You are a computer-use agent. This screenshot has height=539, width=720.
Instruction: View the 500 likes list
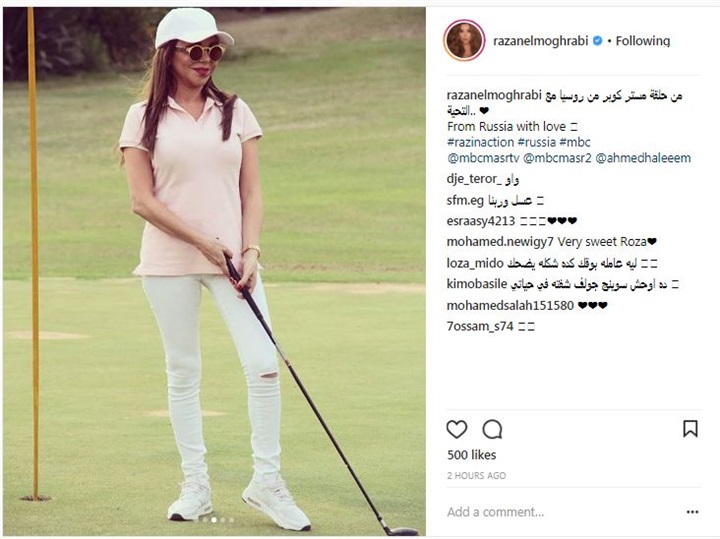click(472, 455)
